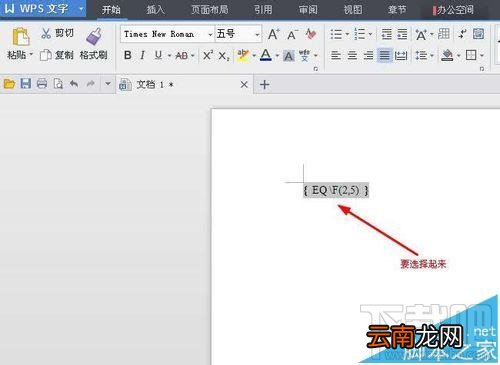Viewport: 500px width, 365px height.
Task: Click the bullet list icon
Action: [x=336, y=34]
